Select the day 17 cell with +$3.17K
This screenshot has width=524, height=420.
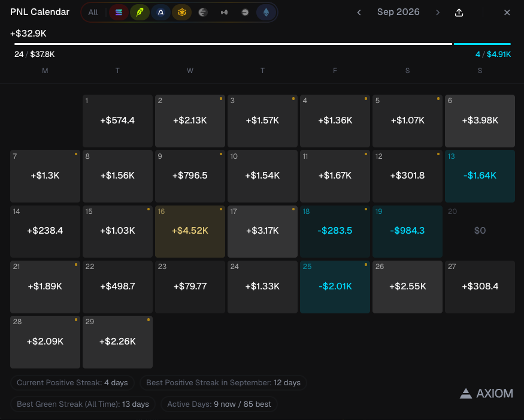coord(263,231)
